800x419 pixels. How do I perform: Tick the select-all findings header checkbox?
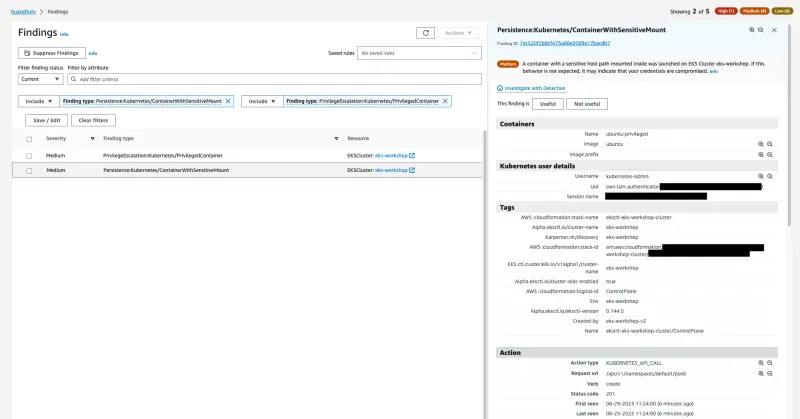pos(29,138)
